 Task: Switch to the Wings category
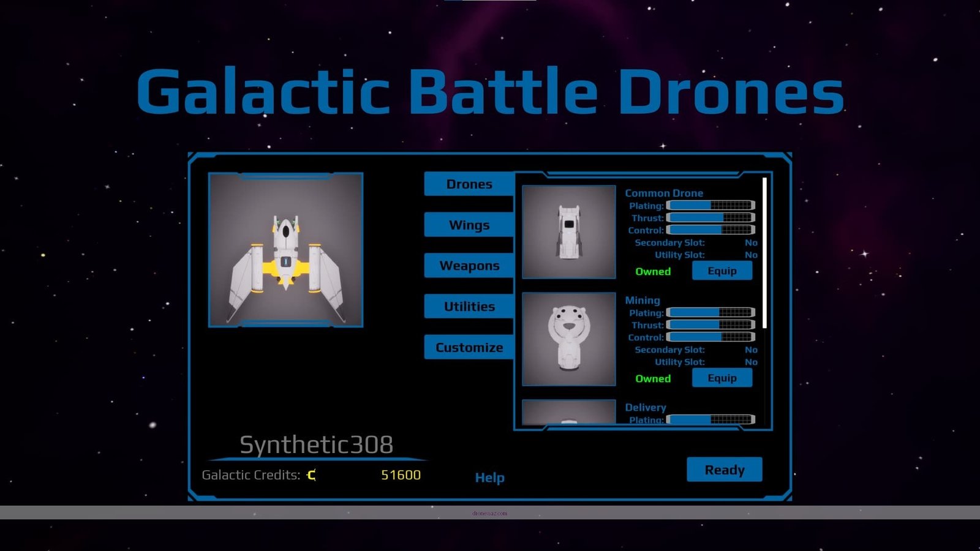(x=469, y=225)
